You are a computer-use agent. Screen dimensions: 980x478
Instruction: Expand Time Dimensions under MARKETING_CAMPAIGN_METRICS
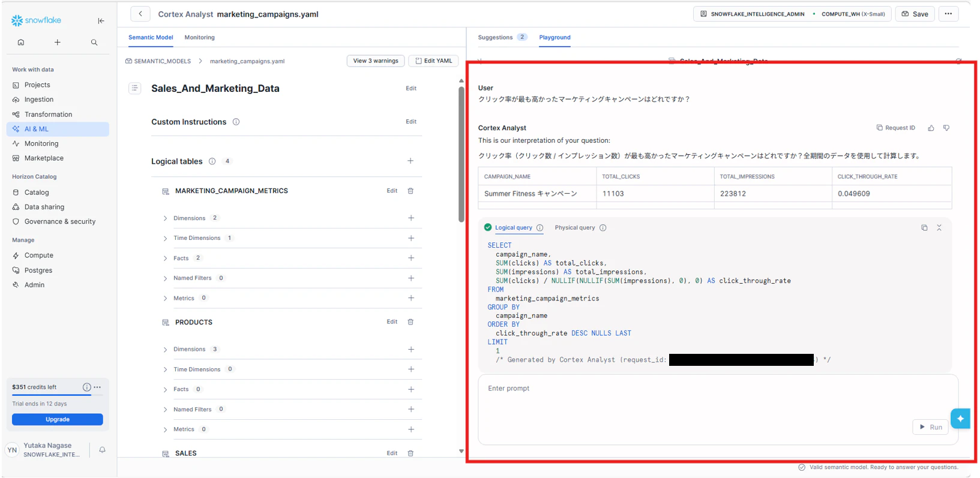[x=165, y=238]
